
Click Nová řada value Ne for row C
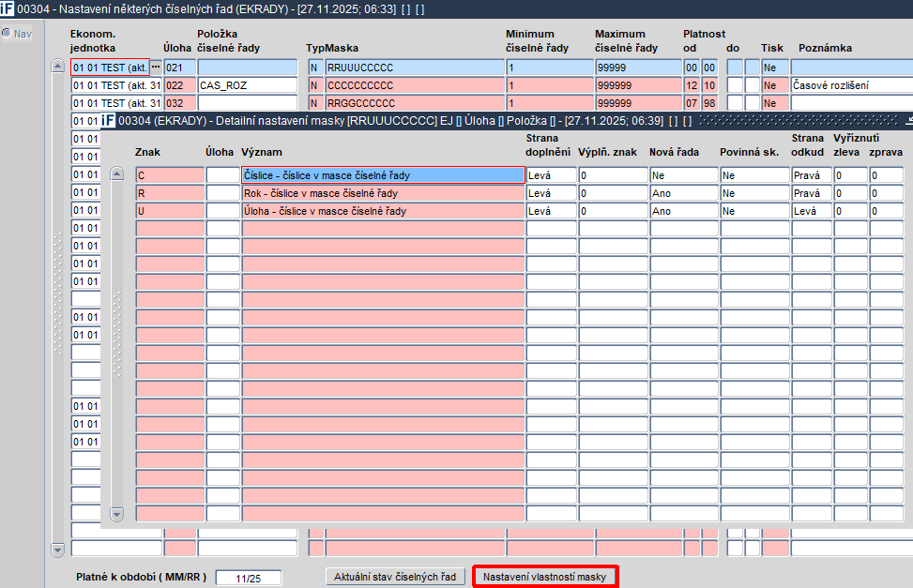click(x=683, y=175)
